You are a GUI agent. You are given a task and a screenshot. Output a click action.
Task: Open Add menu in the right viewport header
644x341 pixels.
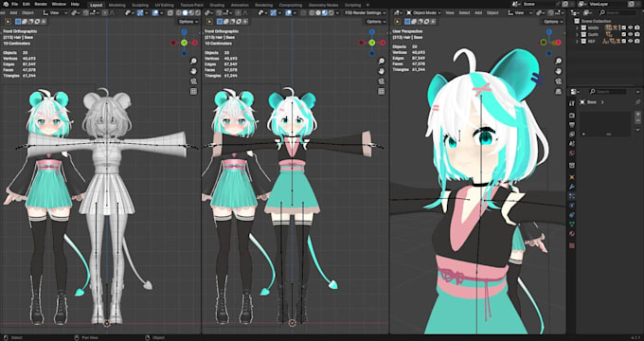click(478, 12)
